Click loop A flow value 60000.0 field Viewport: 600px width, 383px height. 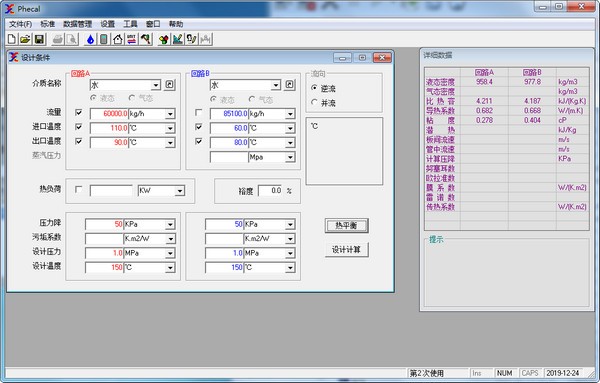click(109, 114)
